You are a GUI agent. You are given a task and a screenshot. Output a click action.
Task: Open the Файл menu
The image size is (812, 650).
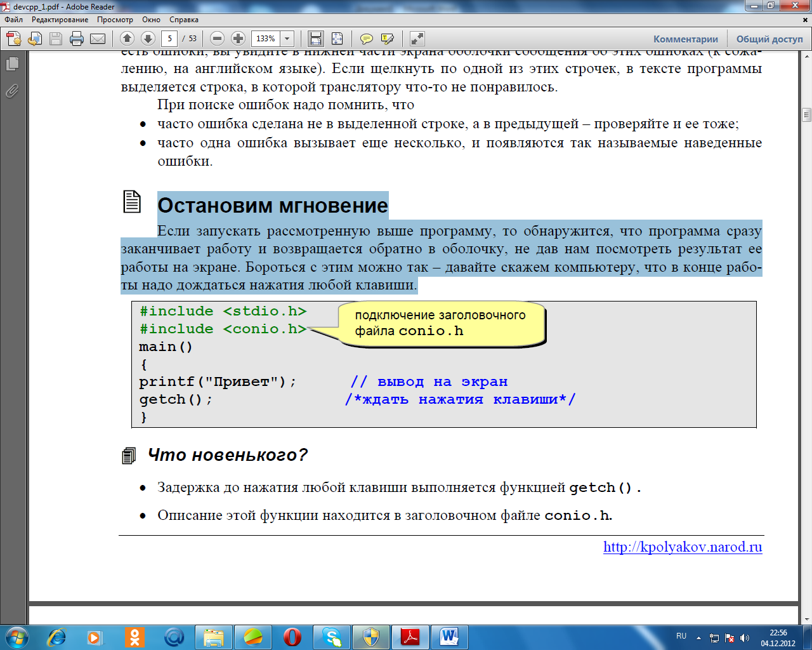pos(13,20)
